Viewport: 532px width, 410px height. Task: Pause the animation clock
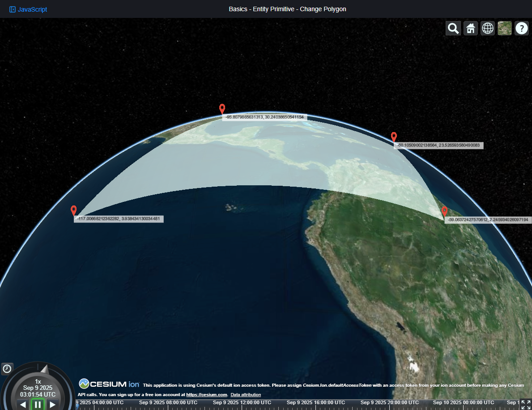(x=38, y=405)
